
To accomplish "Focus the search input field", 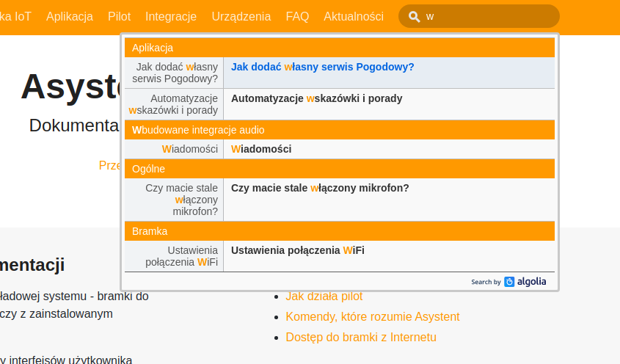I will click(x=488, y=16).
